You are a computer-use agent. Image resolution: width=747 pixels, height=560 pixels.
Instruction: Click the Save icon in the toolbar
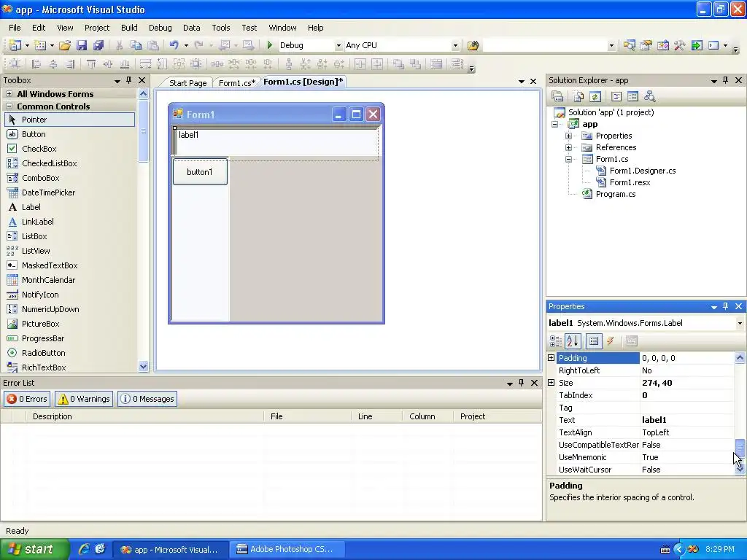pos(82,45)
